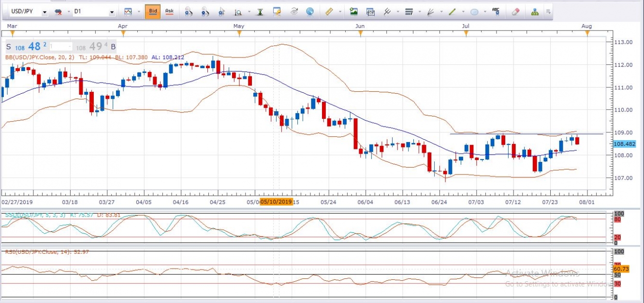Open the toolbar overflow options arrow

(548, 11)
